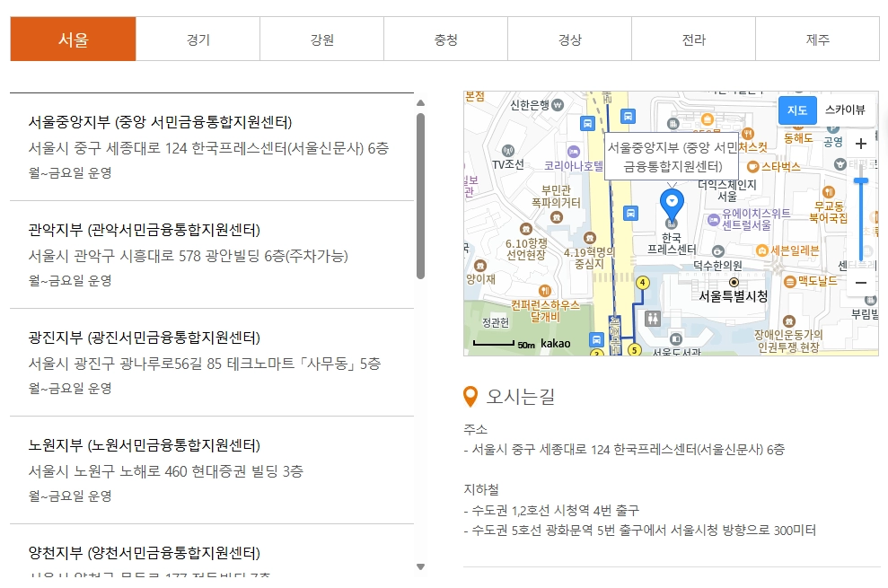The height and width of the screenshot is (588, 888).
Task: Click the address line under 주소
Action: (624, 449)
